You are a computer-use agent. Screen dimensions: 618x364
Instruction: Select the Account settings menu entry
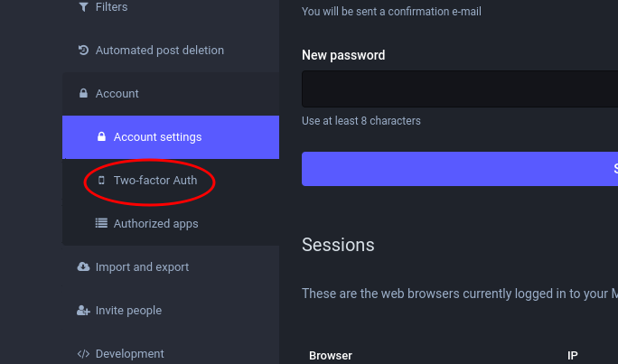coord(171,137)
